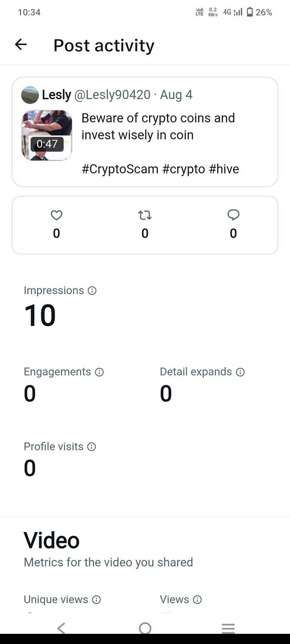Tap the back arrow beside Post activity
The width and height of the screenshot is (290, 644).
(x=21, y=45)
